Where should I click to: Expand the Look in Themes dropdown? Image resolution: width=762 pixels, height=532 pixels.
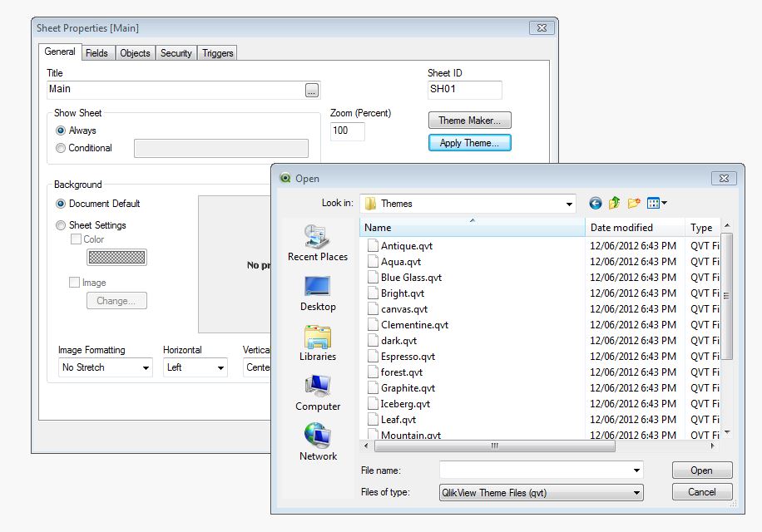pos(569,204)
